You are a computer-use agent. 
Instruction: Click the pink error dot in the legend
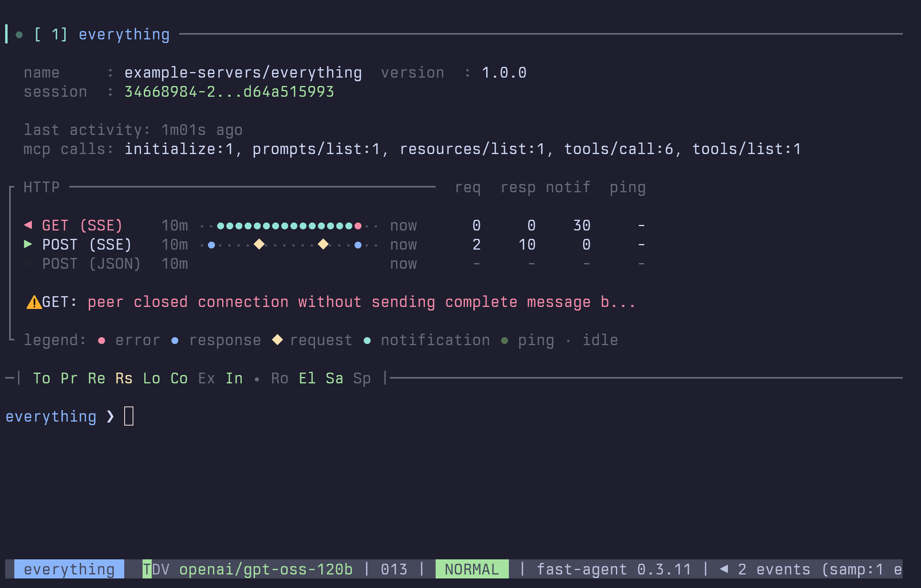tap(102, 340)
